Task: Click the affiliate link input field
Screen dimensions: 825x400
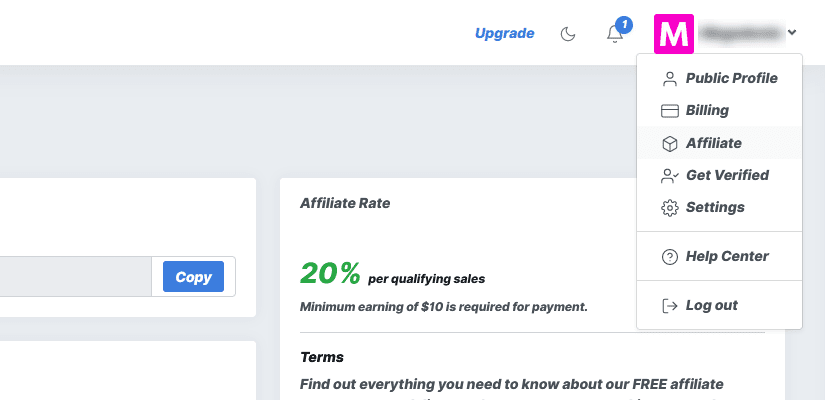Action: 75,277
